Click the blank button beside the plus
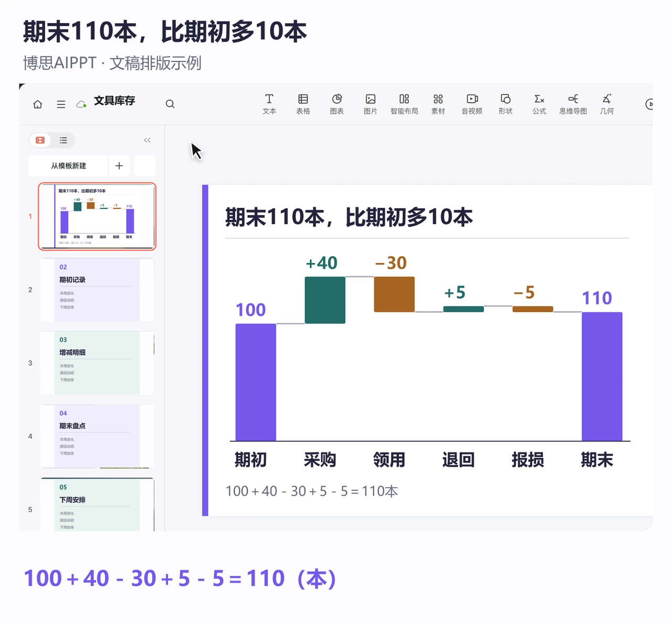Viewport: 672px width, 624px height. click(x=145, y=166)
